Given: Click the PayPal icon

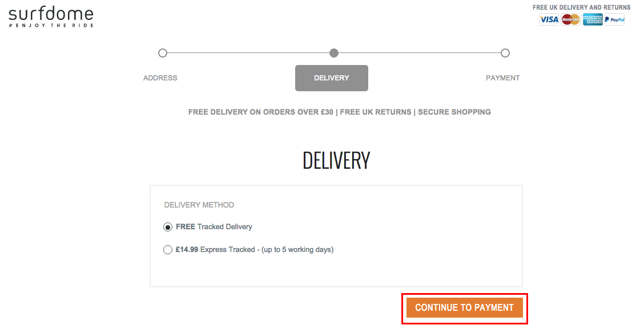Looking at the screenshot, I should pos(614,19).
